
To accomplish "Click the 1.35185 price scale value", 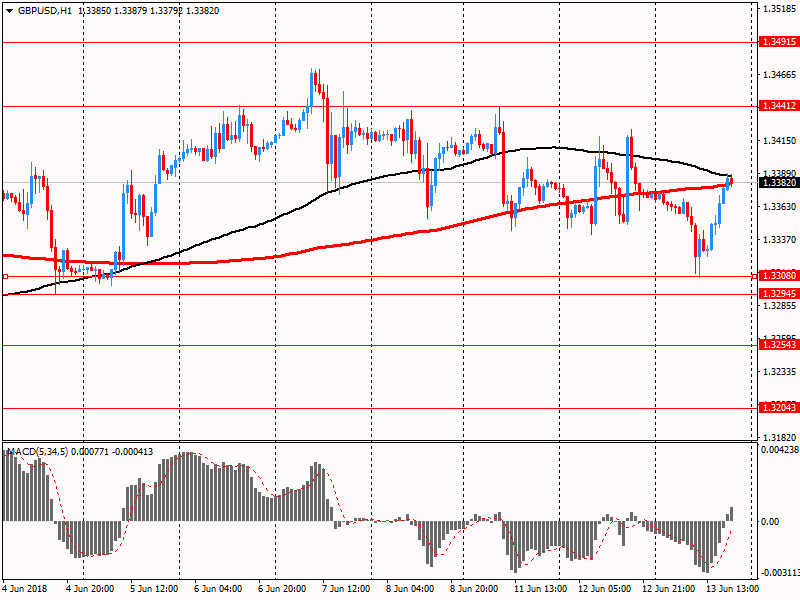I will click(x=780, y=9).
